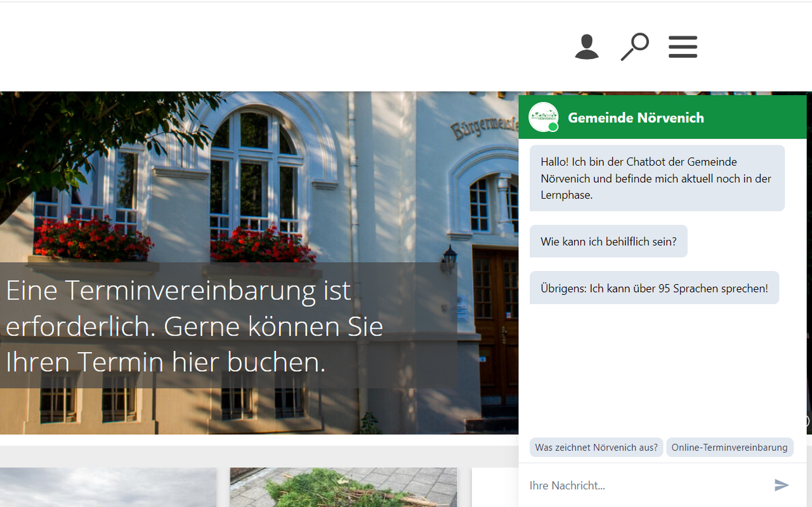The height and width of the screenshot is (507, 812).
Task: Open the user account login icon
Action: click(587, 47)
